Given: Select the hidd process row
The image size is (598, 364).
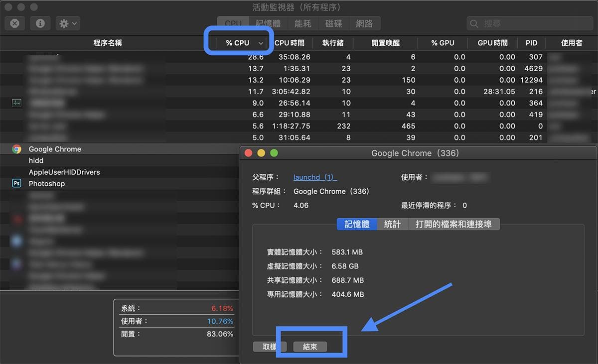Looking at the screenshot, I should 36,160.
